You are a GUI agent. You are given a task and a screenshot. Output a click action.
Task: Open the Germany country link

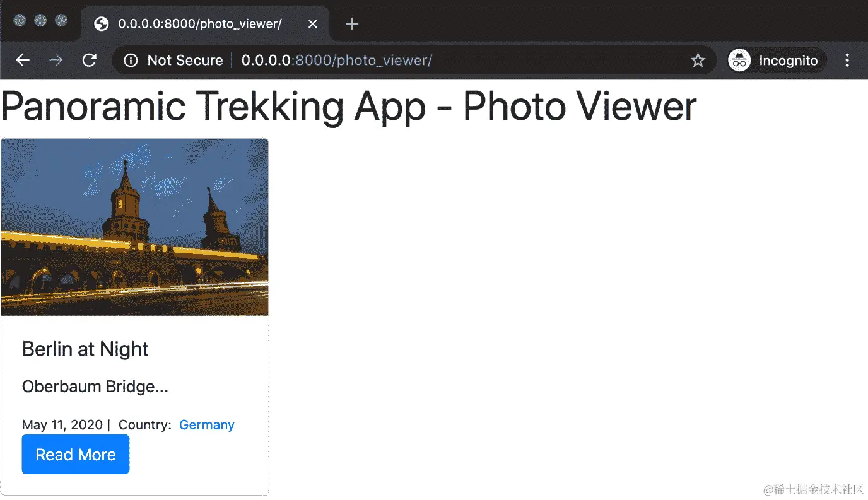[207, 425]
